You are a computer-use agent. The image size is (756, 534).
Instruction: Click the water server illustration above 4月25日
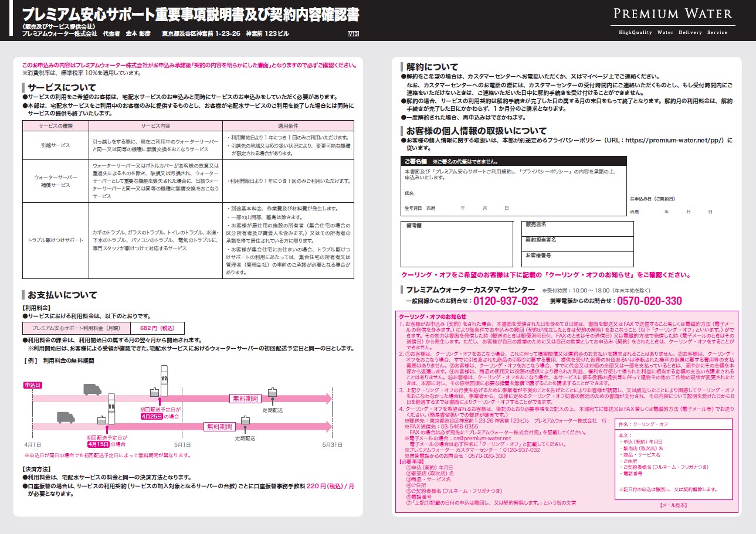(x=165, y=380)
